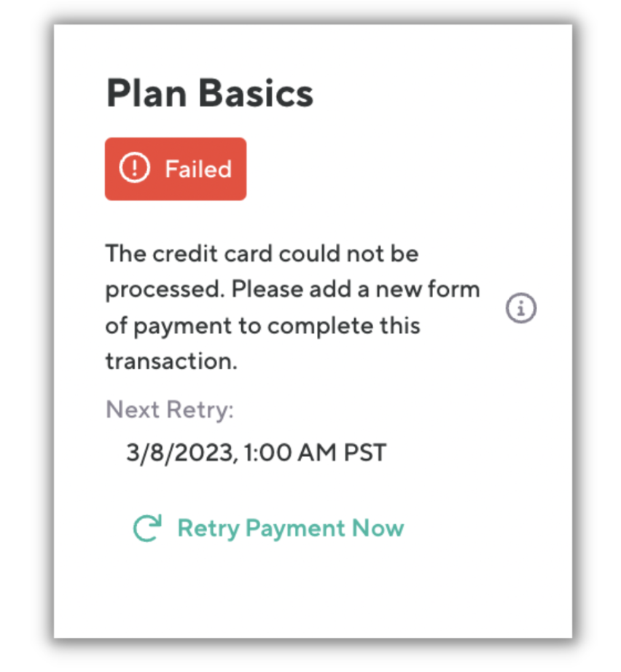Screen dimensions: 621x672
Task: Click the word "transaction." in the message
Action: point(171,361)
